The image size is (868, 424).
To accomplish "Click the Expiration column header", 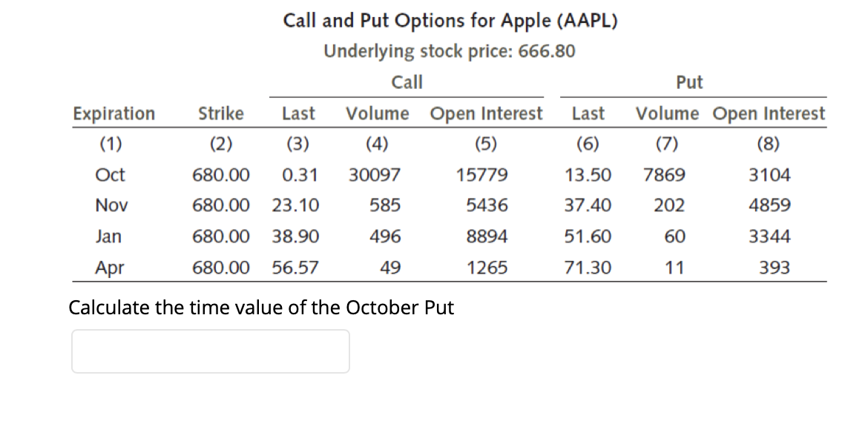I will pyautogui.click(x=114, y=114).
